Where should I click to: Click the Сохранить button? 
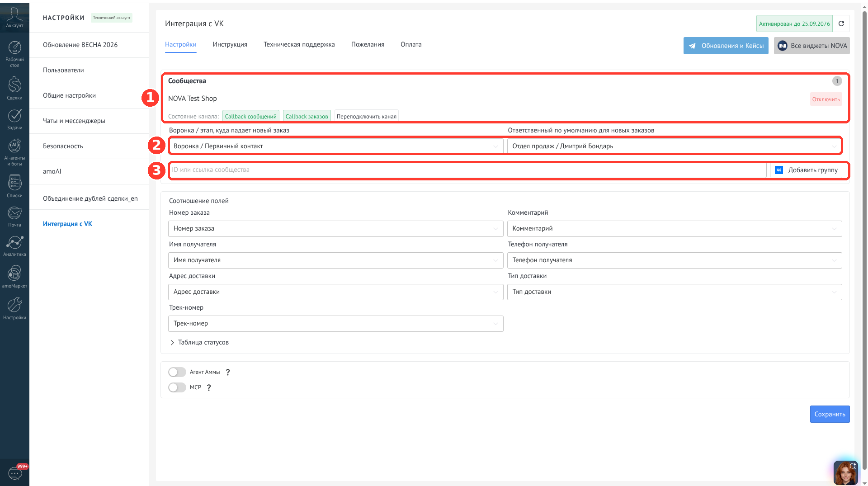tap(830, 414)
